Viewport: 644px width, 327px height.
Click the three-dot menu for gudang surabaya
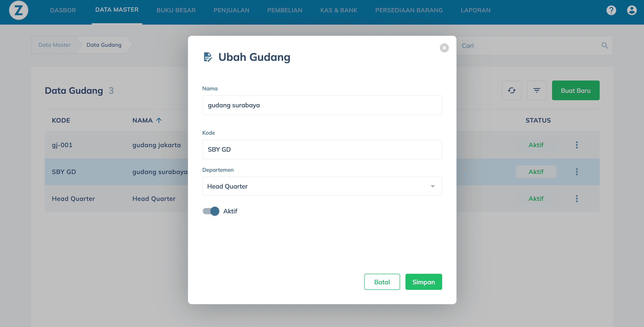pos(577,171)
